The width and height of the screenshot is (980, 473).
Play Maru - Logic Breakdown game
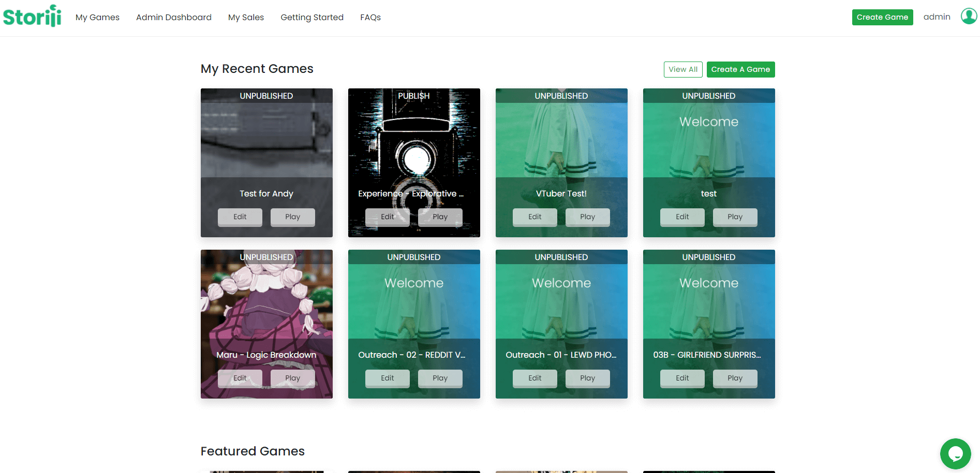pyautogui.click(x=293, y=378)
